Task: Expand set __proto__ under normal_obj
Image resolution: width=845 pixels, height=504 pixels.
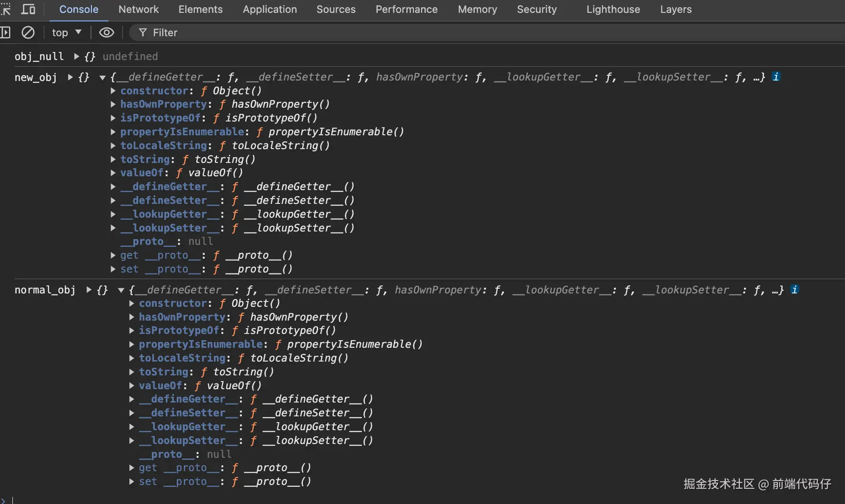Action: click(x=131, y=482)
